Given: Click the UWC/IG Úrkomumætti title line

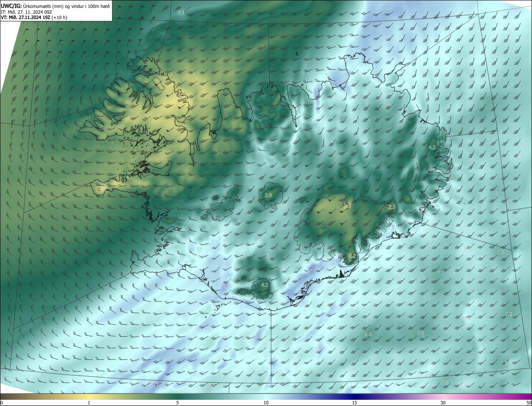Looking at the screenshot, I should click(x=55, y=6).
